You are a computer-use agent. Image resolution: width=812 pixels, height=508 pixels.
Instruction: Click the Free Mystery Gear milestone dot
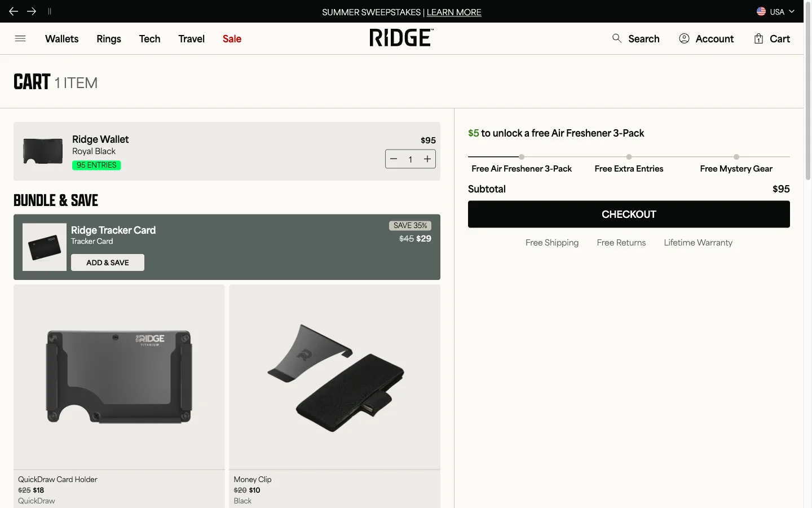pos(736,157)
